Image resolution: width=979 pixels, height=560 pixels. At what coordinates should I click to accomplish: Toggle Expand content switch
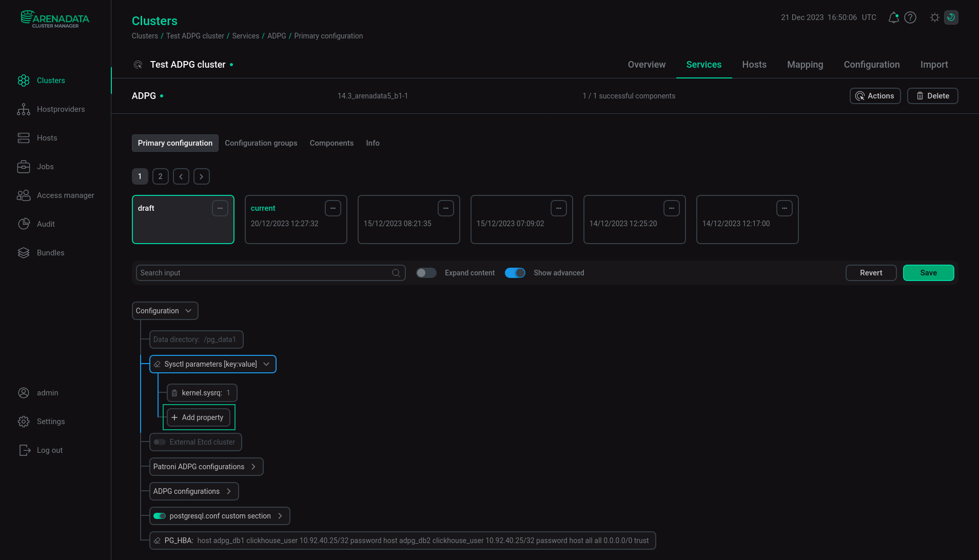click(x=426, y=273)
